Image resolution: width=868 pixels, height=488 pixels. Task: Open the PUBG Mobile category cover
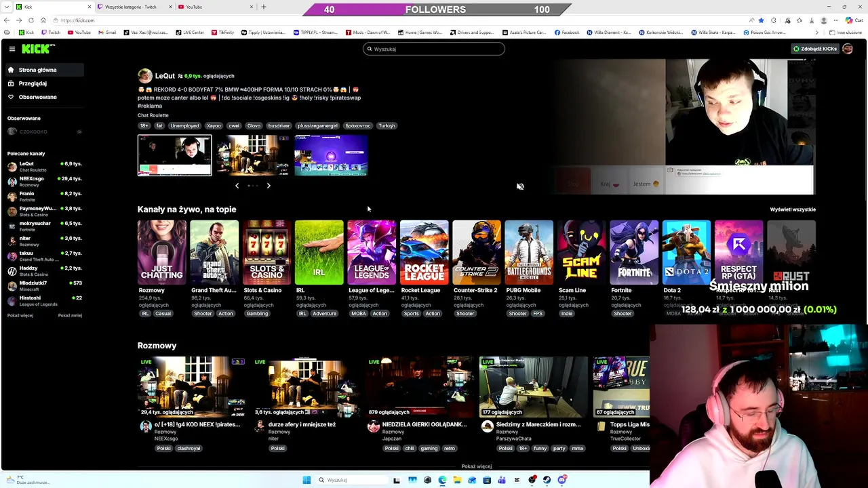(x=529, y=252)
